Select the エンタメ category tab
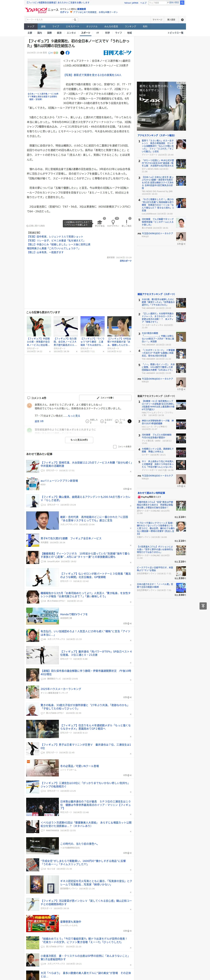Viewport: 210px width, 980px height. pyautogui.click(x=71, y=33)
